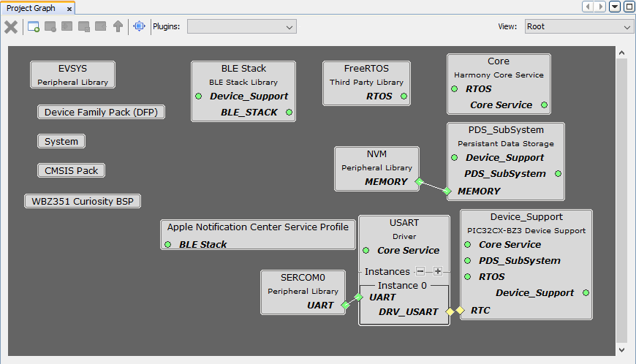Select USART Driver component title

(x=404, y=223)
